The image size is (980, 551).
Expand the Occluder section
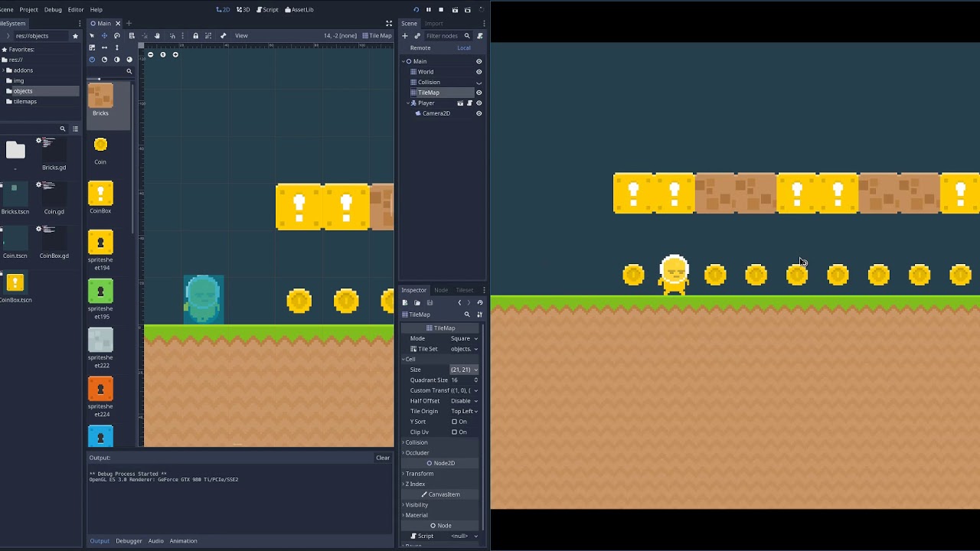click(442, 453)
